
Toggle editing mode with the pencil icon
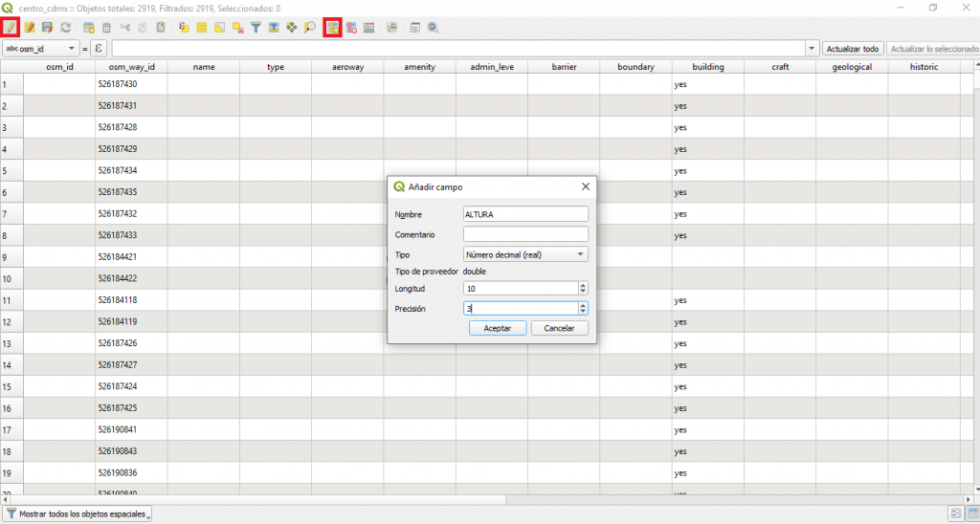11,28
